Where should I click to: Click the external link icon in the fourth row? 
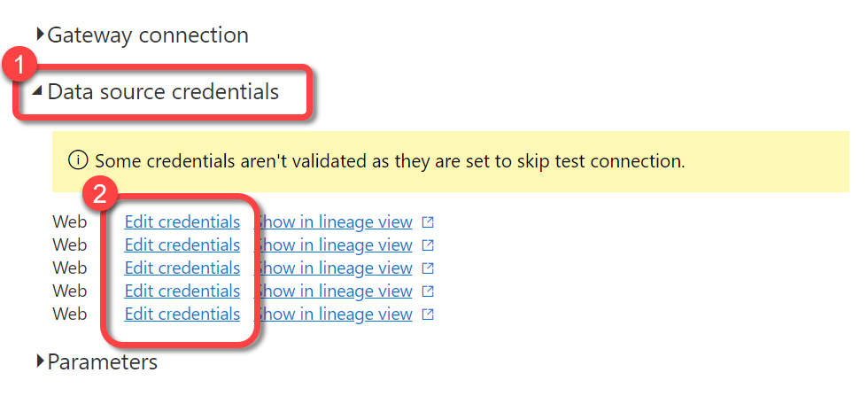point(428,291)
